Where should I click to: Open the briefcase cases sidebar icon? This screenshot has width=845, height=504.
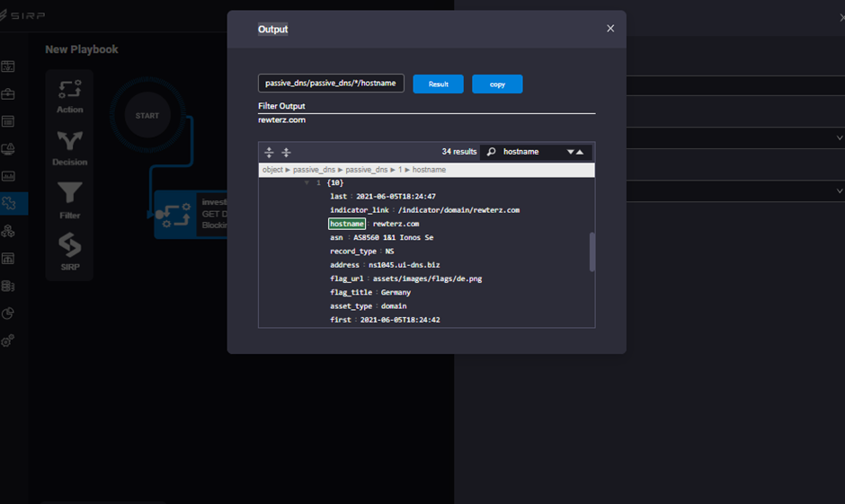8,94
